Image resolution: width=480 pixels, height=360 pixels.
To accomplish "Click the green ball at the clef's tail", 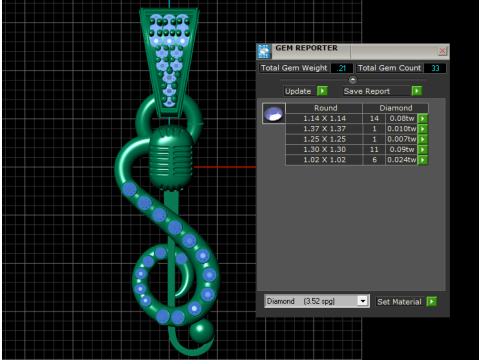I will 202,330.
